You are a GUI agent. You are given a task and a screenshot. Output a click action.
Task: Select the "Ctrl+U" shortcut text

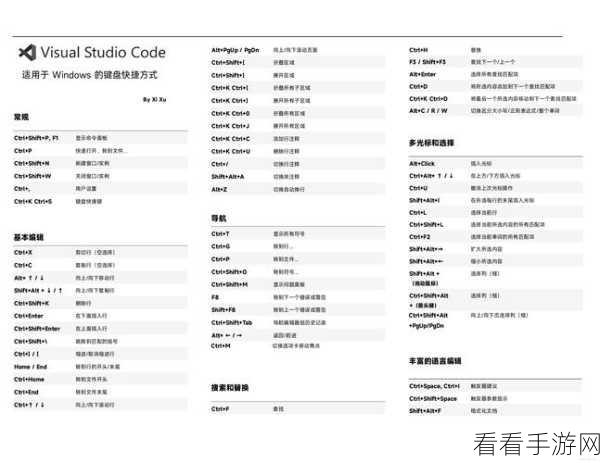[x=418, y=188]
